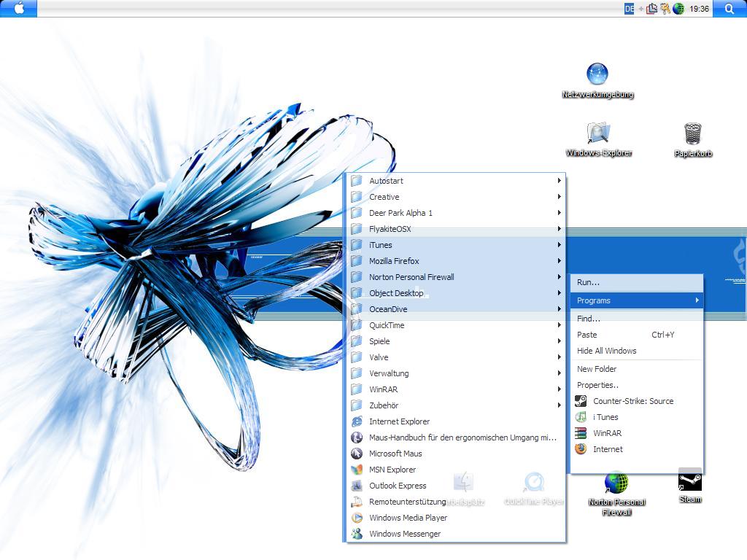Launch i Tunes shortcut in the menu

pos(636,417)
